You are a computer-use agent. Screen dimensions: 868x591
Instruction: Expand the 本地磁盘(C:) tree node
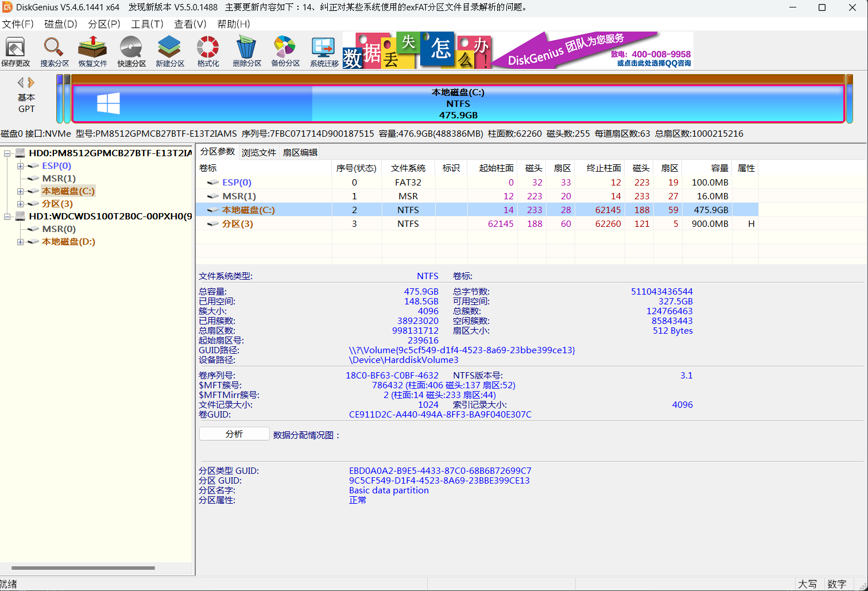click(x=20, y=191)
